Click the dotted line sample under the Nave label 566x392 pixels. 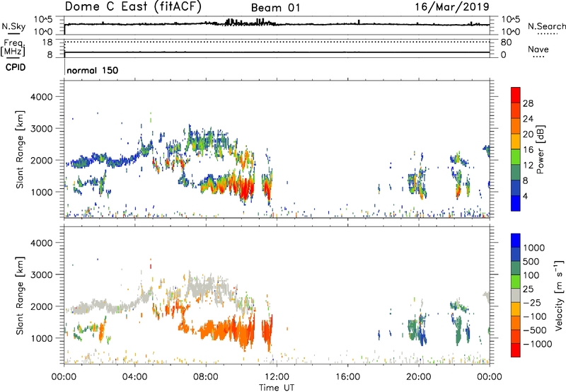point(538,57)
